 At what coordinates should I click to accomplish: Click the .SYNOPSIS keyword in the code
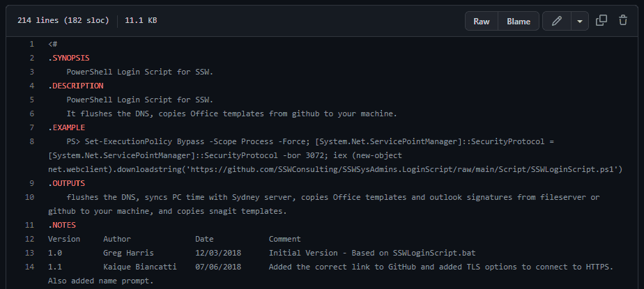(68, 58)
